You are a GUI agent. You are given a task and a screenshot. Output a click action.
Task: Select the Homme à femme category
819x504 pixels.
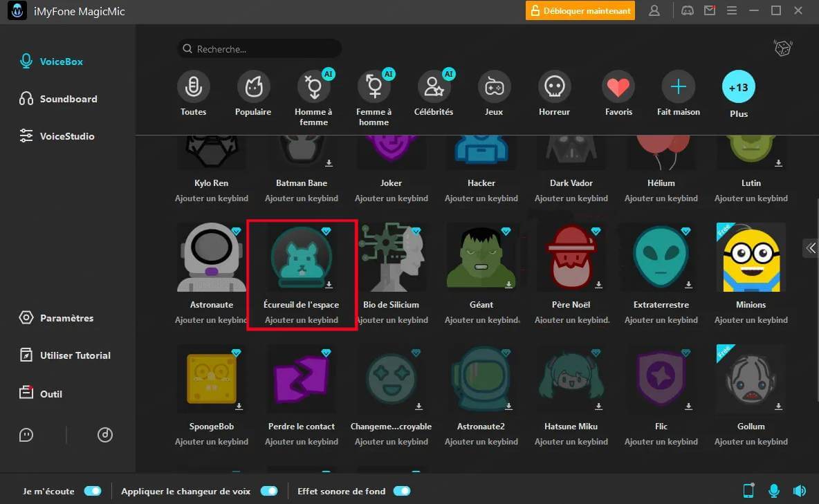pos(313,98)
